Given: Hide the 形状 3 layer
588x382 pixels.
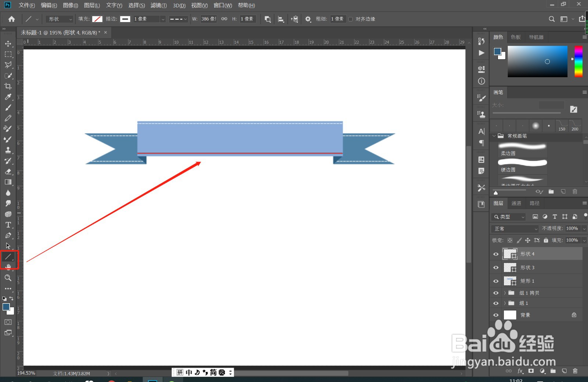Looking at the screenshot, I should 496,268.
